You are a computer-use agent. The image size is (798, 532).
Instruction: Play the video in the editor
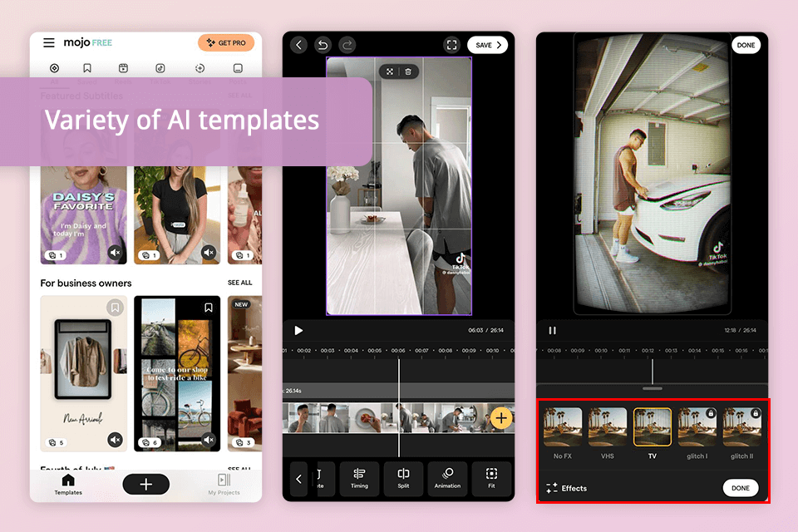tap(298, 330)
